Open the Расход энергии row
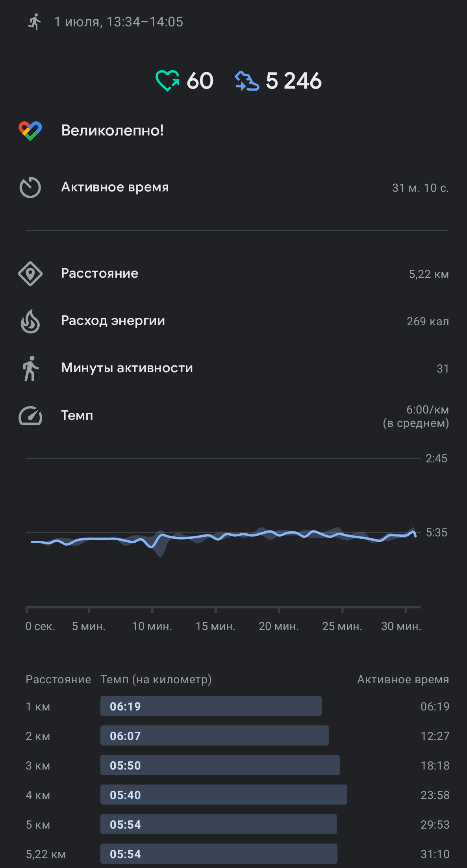 coord(233,321)
